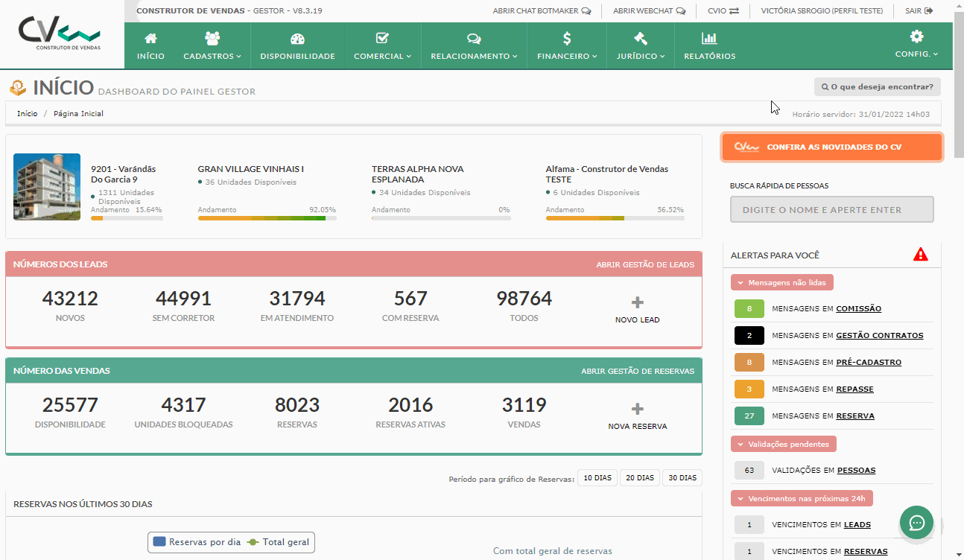Click the Varandas do Garcia building thumbnail
This screenshot has width=964, height=560.
tap(47, 187)
